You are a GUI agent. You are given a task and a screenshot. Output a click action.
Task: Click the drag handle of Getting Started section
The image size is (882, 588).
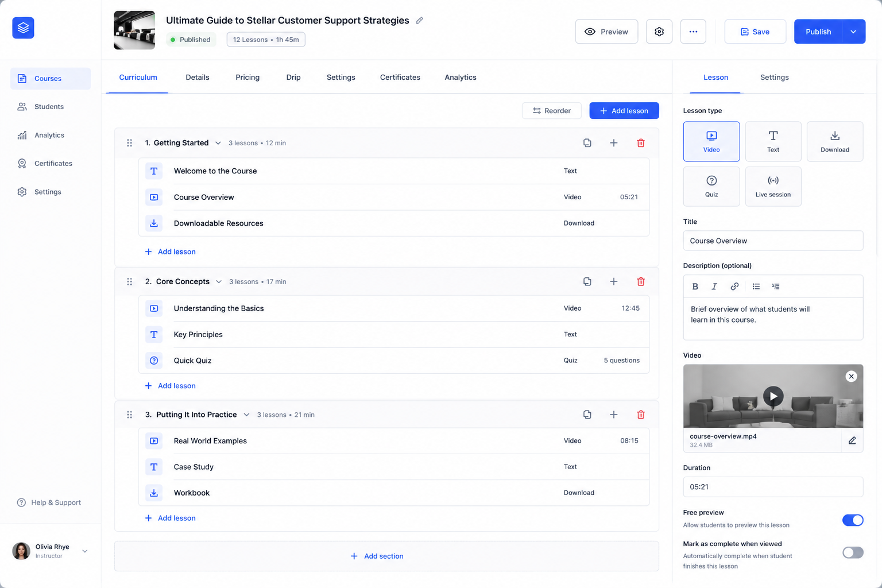coord(130,143)
